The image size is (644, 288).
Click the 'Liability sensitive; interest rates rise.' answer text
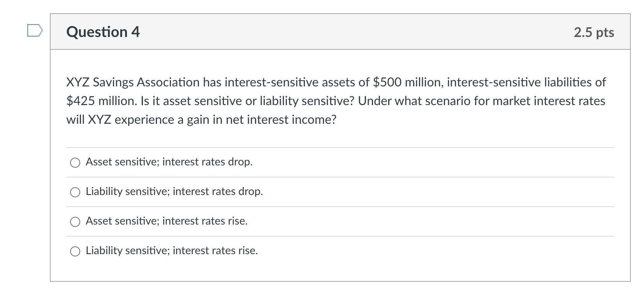click(172, 251)
